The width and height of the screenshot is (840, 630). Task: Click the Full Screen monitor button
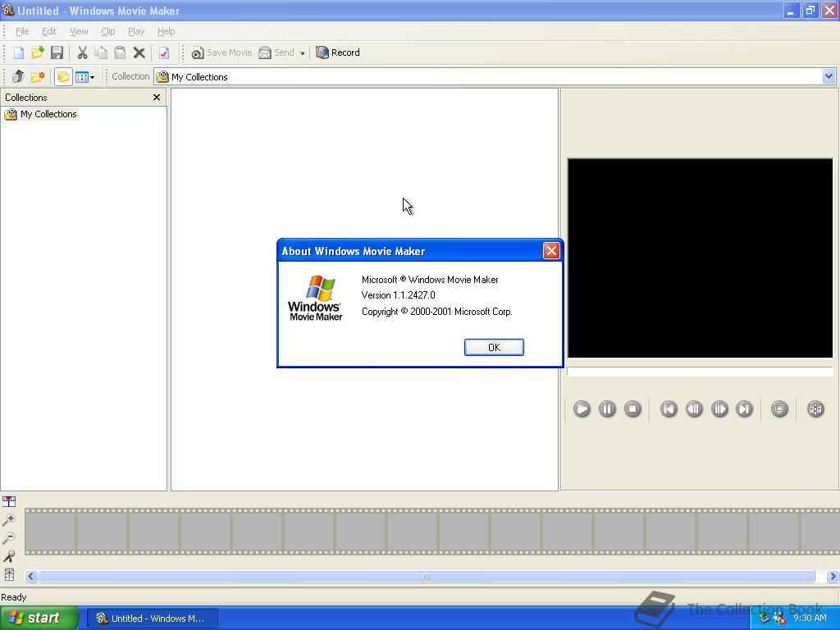point(779,409)
